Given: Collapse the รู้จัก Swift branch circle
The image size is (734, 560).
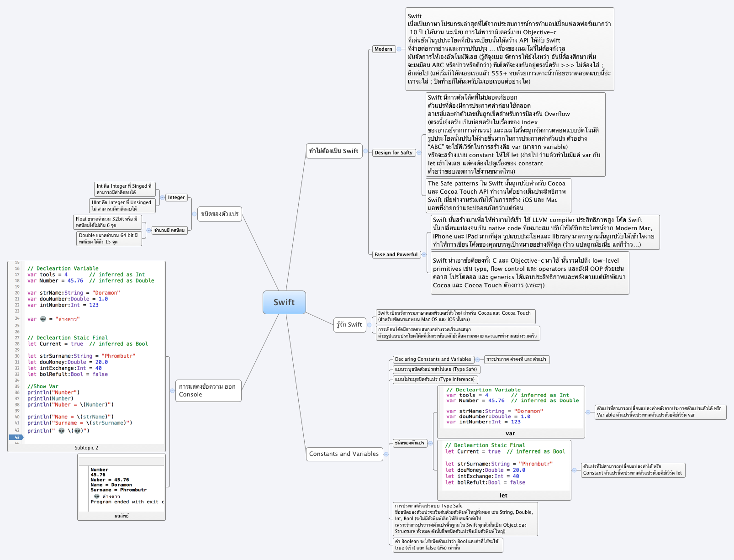Looking at the screenshot, I should pyautogui.click(x=370, y=325).
